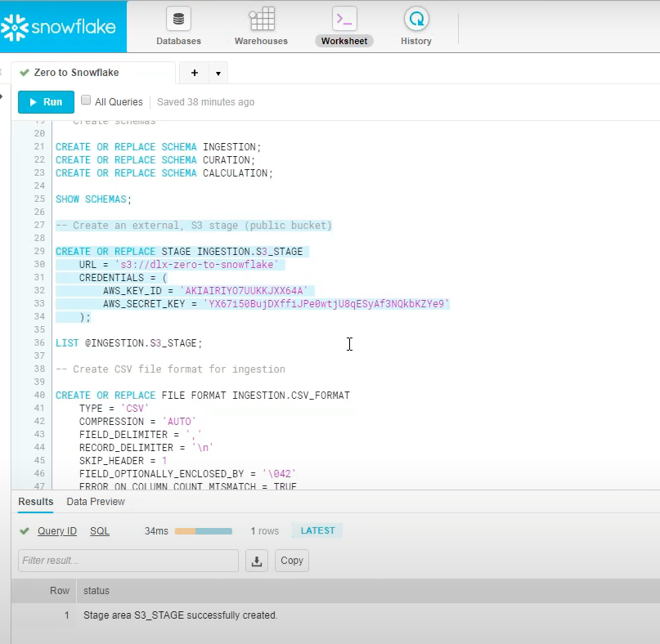Select the Worksheet terminal icon
Screen dimensions: 660x644
pyautogui.click(x=344, y=19)
